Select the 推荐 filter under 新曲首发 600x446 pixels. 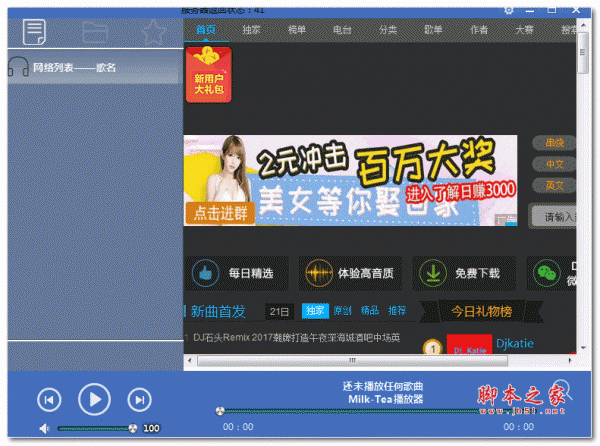coord(397,311)
